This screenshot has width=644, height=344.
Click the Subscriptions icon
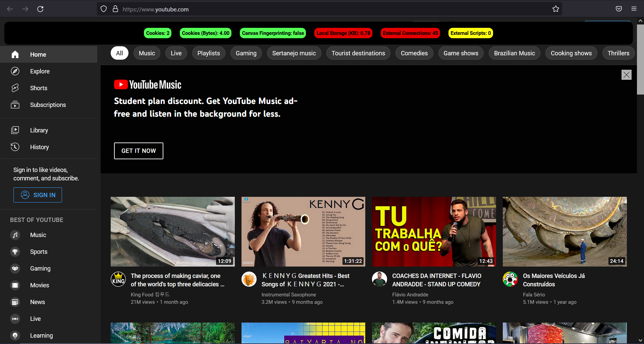[x=15, y=105]
